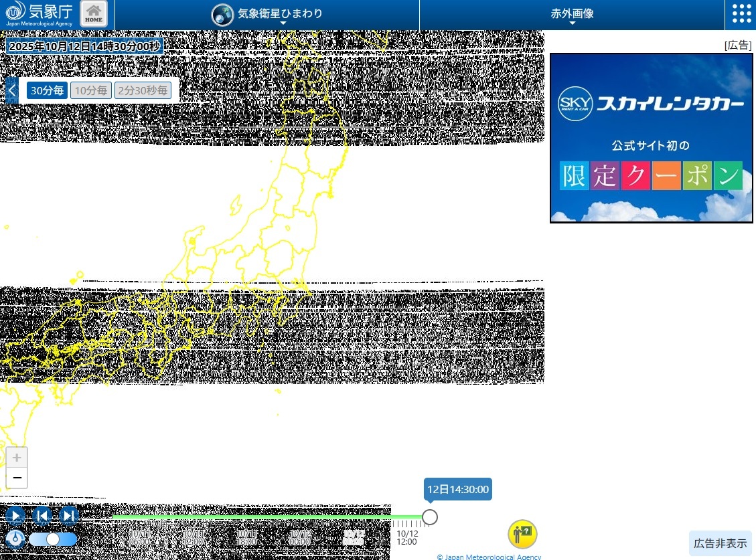The image size is (756, 560).
Task: Play the satellite animation
Action: [15, 516]
